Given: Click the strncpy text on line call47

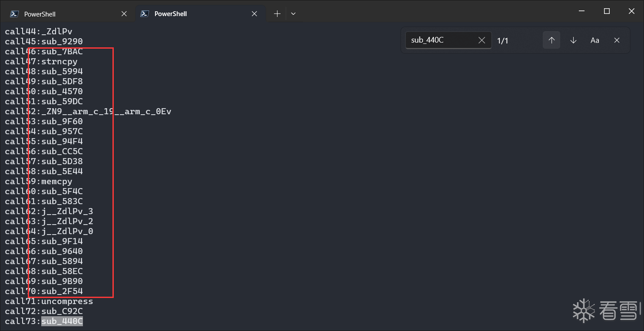Looking at the screenshot, I should point(59,62).
